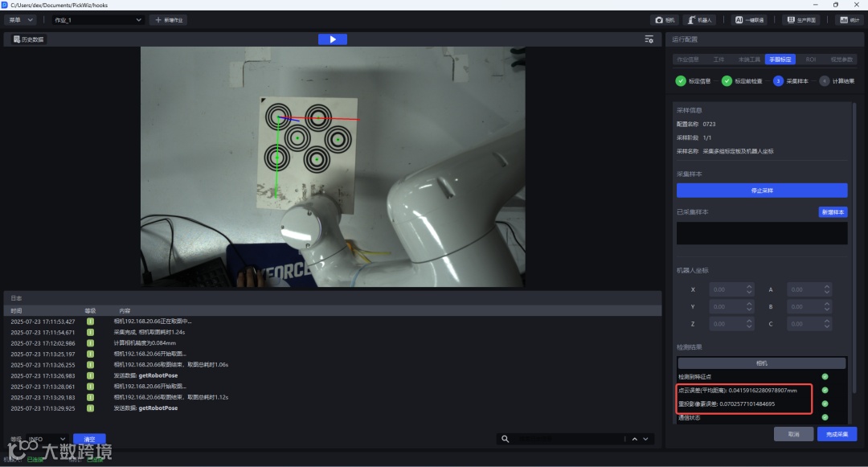Viewport: 868px width, 467px height.
Task: Switch to the ROI tab
Action: point(810,59)
